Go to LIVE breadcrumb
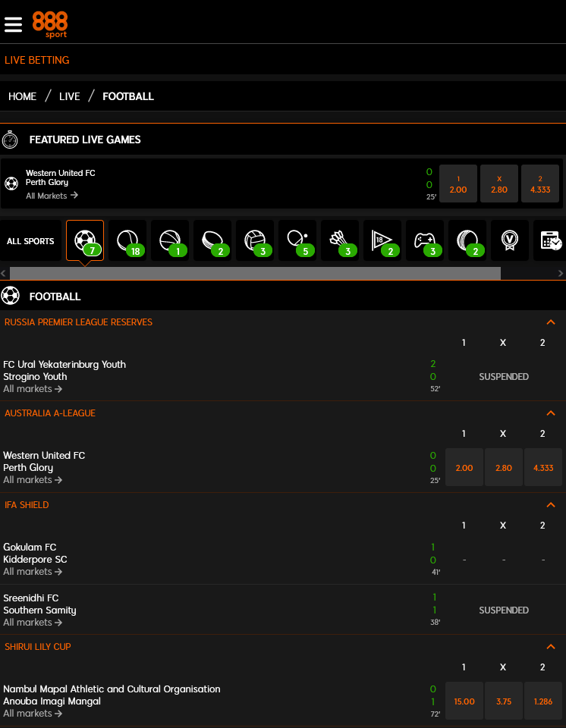This screenshot has width=566, height=728. click(x=70, y=96)
